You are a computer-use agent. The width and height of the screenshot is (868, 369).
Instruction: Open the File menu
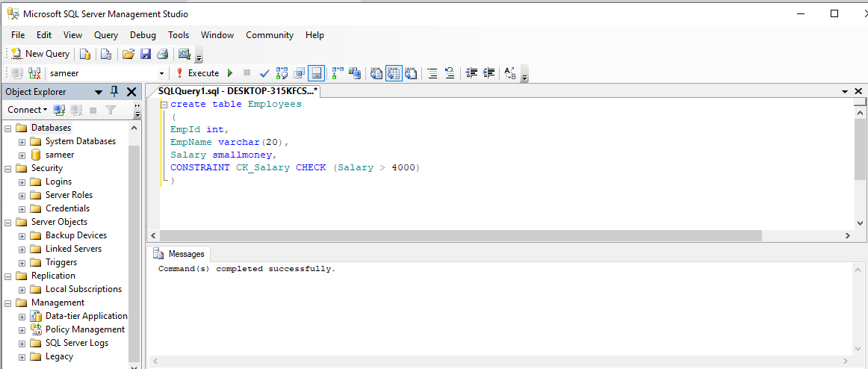(18, 35)
